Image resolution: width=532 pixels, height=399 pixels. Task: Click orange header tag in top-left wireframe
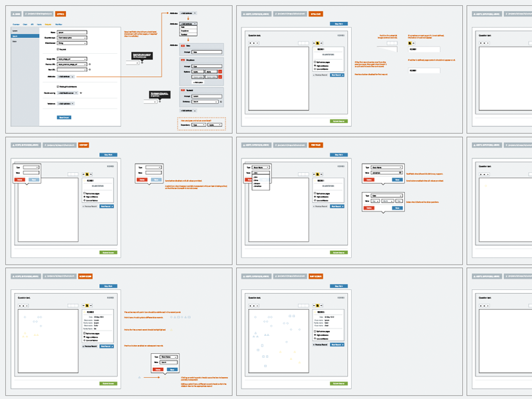(61, 14)
